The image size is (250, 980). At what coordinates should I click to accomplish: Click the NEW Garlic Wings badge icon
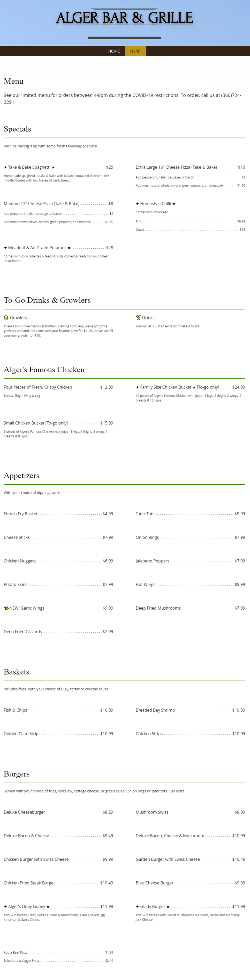pyautogui.click(x=6, y=608)
